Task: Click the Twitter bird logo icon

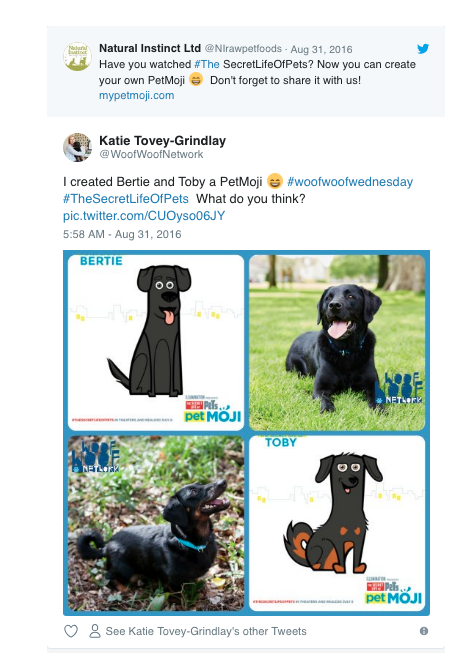Action: 423,49
